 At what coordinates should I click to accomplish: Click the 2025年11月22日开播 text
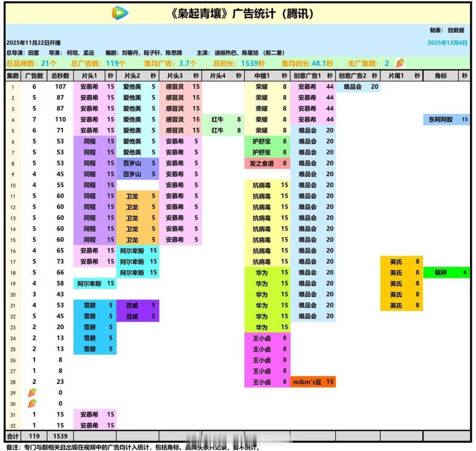pyautogui.click(x=34, y=43)
